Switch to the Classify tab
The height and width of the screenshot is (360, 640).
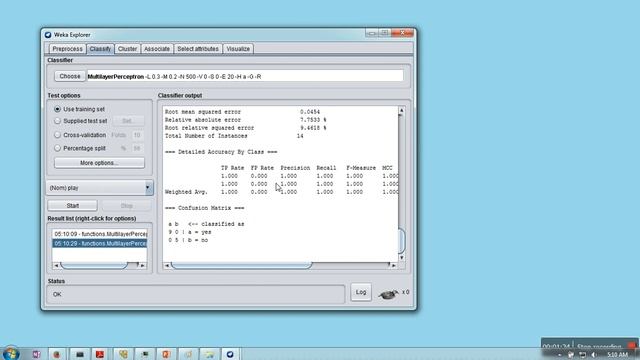[100, 49]
